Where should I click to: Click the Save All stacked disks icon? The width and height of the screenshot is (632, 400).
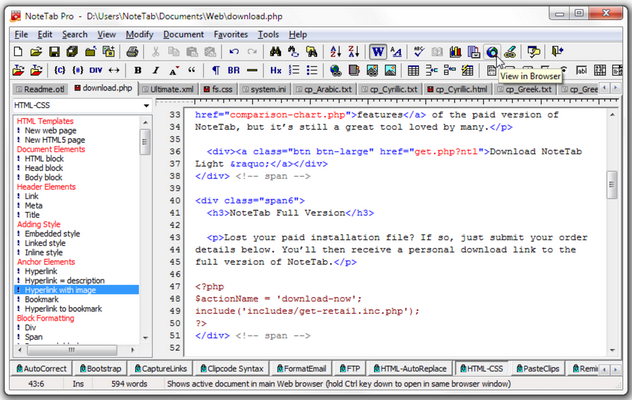click(x=73, y=52)
